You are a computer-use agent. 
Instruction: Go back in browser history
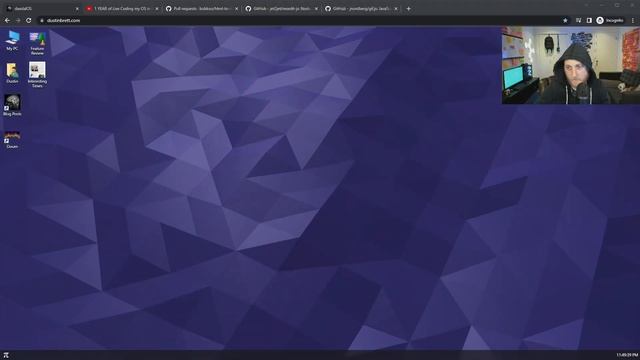coord(7,20)
